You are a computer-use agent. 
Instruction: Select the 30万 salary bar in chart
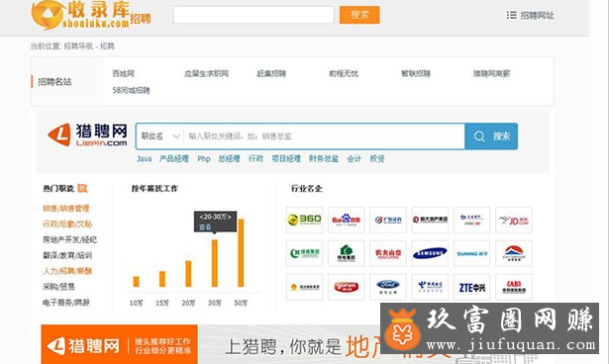click(215, 263)
